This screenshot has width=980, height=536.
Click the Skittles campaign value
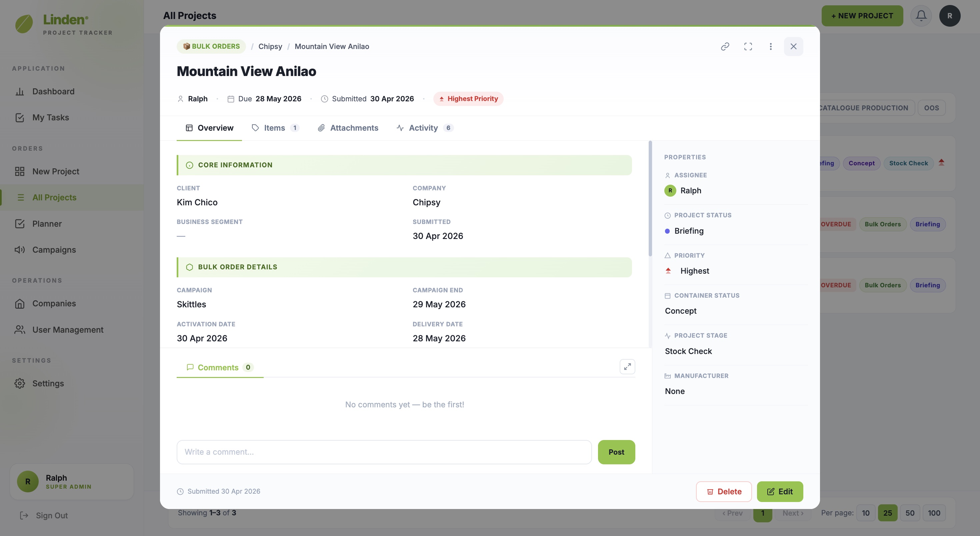[x=191, y=304]
